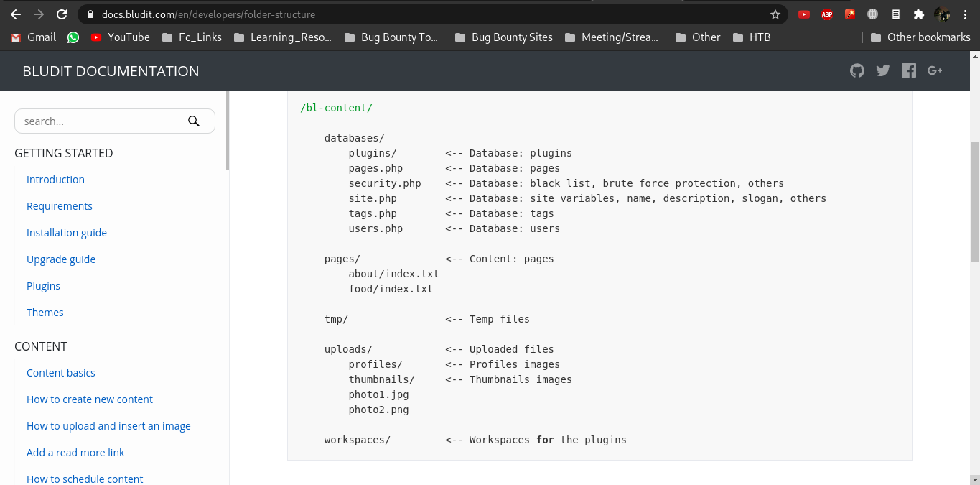The height and width of the screenshot is (485, 980).
Task: Open the Themes documentation link
Action: [45, 313]
